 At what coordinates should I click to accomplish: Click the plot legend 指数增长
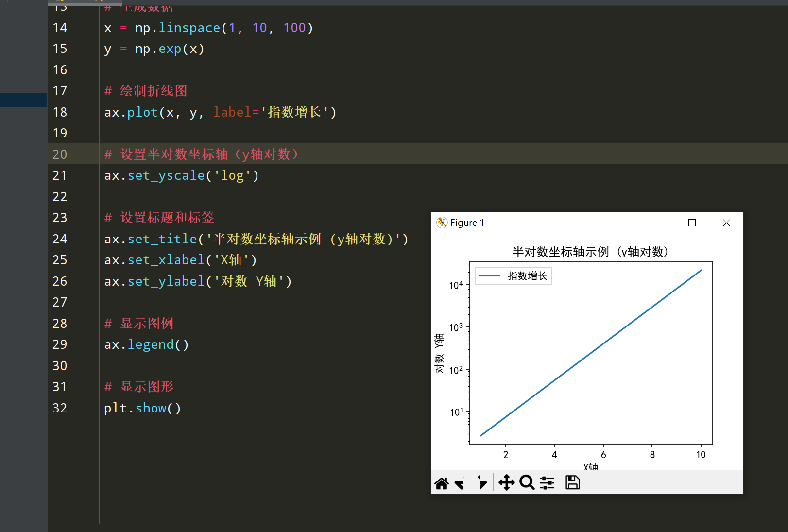coord(514,276)
